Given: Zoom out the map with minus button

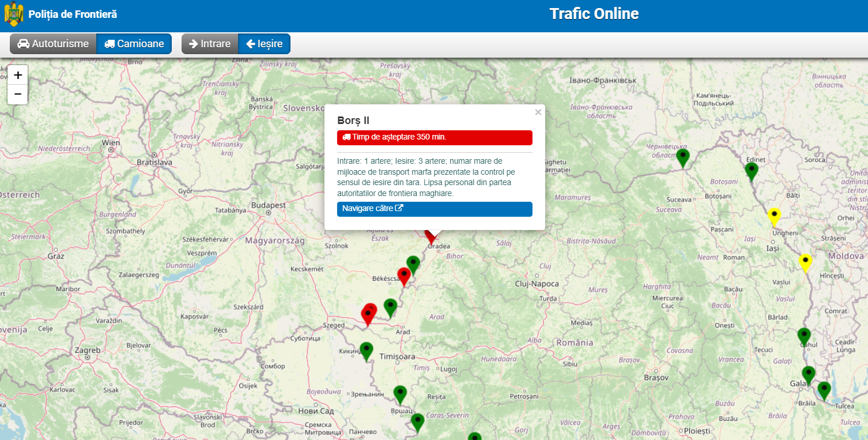Looking at the screenshot, I should coord(18,94).
